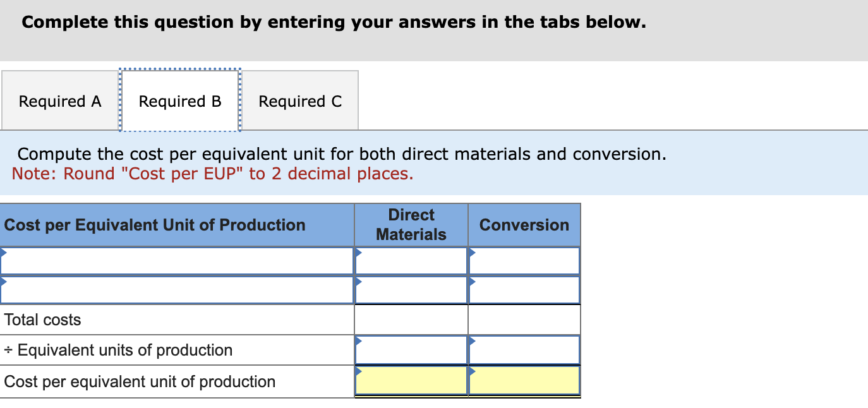Click Cost per Equivalent Unit of Production header
Viewport: 868px width, 408px height.
pos(155,225)
